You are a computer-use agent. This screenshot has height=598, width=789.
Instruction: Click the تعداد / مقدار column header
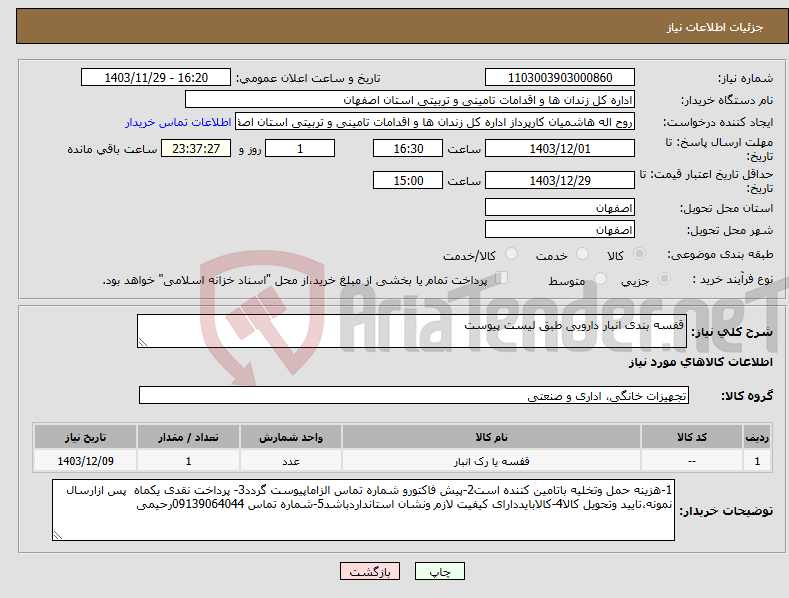188,437
